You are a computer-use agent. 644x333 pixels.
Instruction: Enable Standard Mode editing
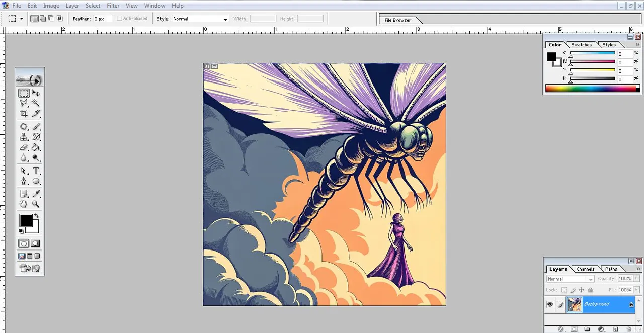[24, 243]
